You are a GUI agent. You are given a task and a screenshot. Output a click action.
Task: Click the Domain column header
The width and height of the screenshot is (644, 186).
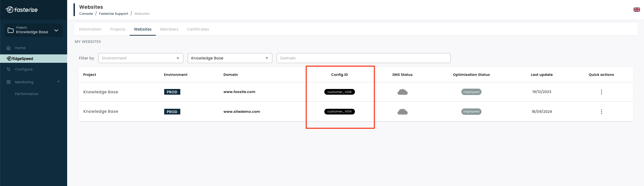click(x=231, y=75)
